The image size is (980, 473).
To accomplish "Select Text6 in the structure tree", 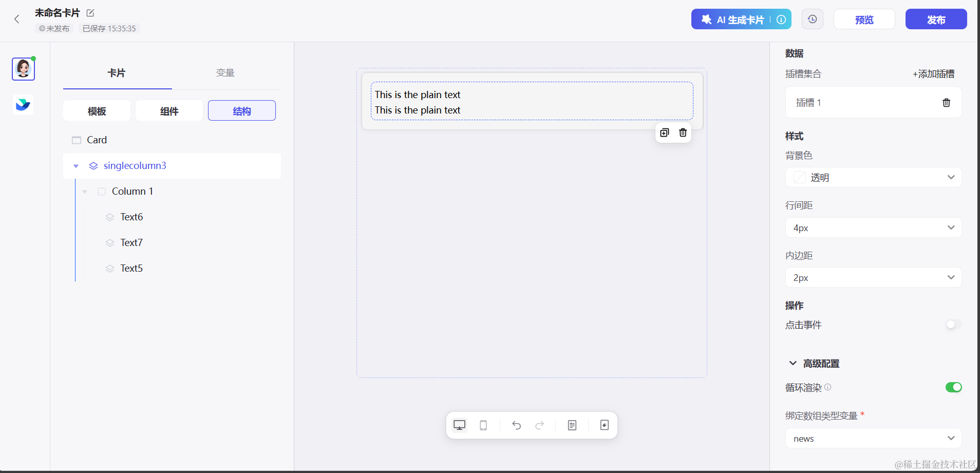I will click(172, 217).
